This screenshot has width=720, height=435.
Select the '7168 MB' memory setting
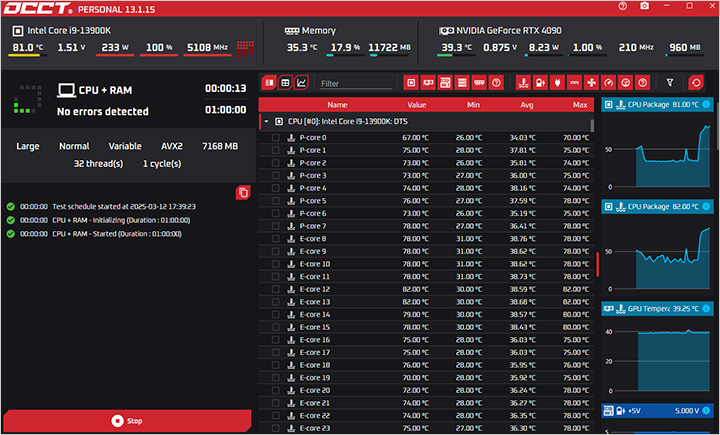click(220, 146)
